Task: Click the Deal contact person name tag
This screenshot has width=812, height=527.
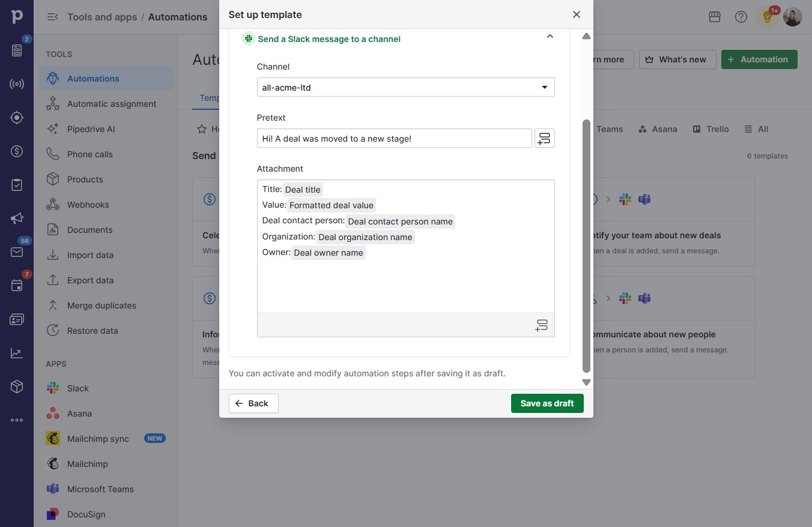Action: pyautogui.click(x=401, y=221)
